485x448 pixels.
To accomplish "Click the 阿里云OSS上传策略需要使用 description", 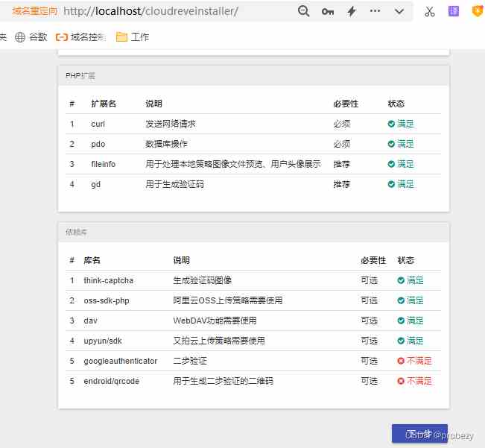I will (x=228, y=300).
